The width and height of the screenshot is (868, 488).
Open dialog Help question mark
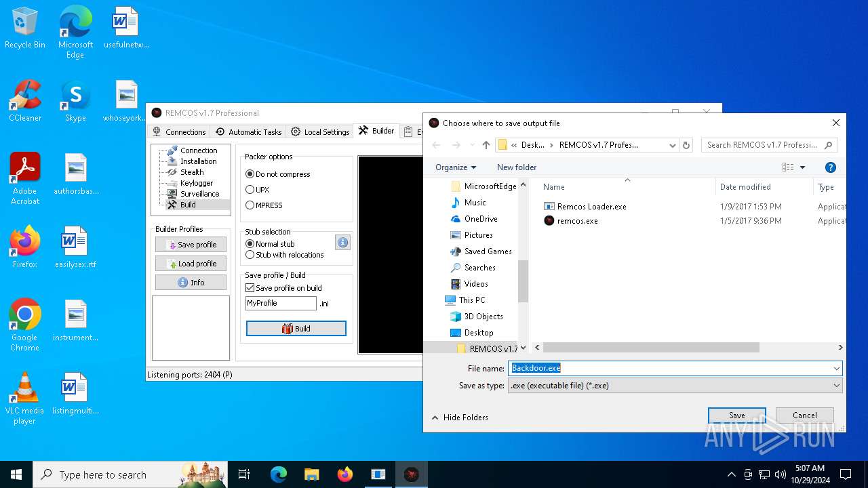tap(831, 167)
